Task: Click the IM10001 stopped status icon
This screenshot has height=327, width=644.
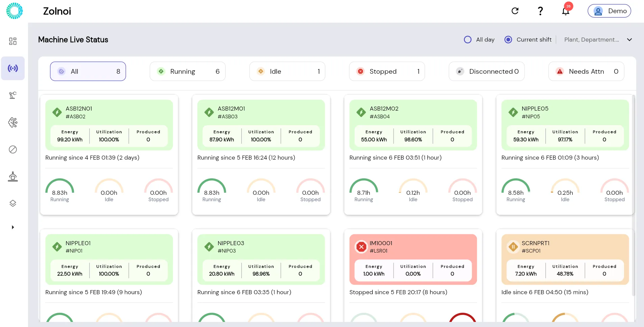Action: coord(361,247)
